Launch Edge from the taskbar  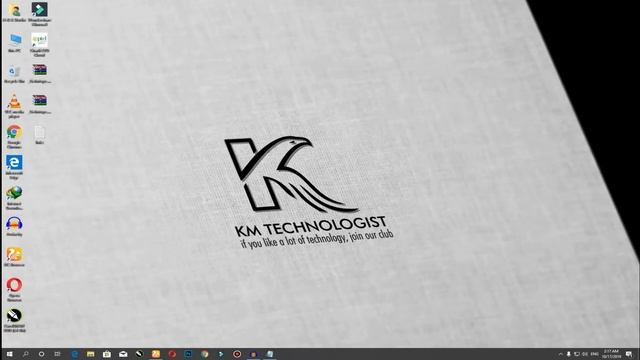click(74, 354)
